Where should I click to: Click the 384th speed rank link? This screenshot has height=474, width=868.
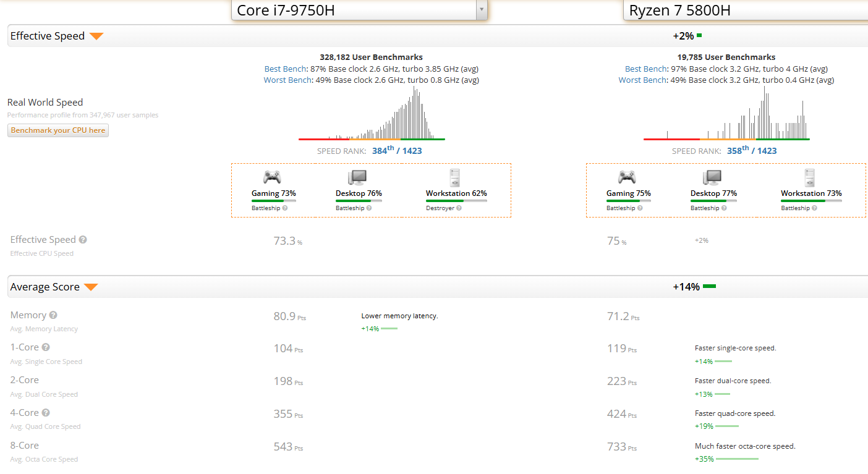coord(383,150)
